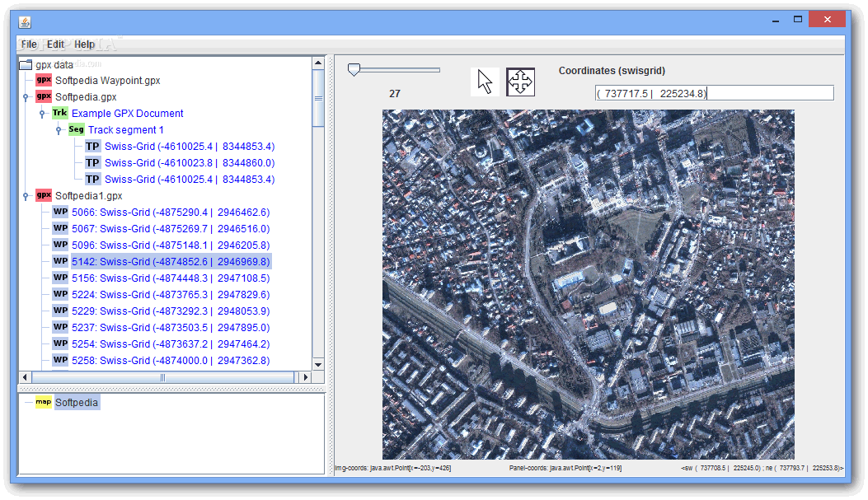Open the Help menu
Viewport: 868px width, 500px height.
point(84,44)
